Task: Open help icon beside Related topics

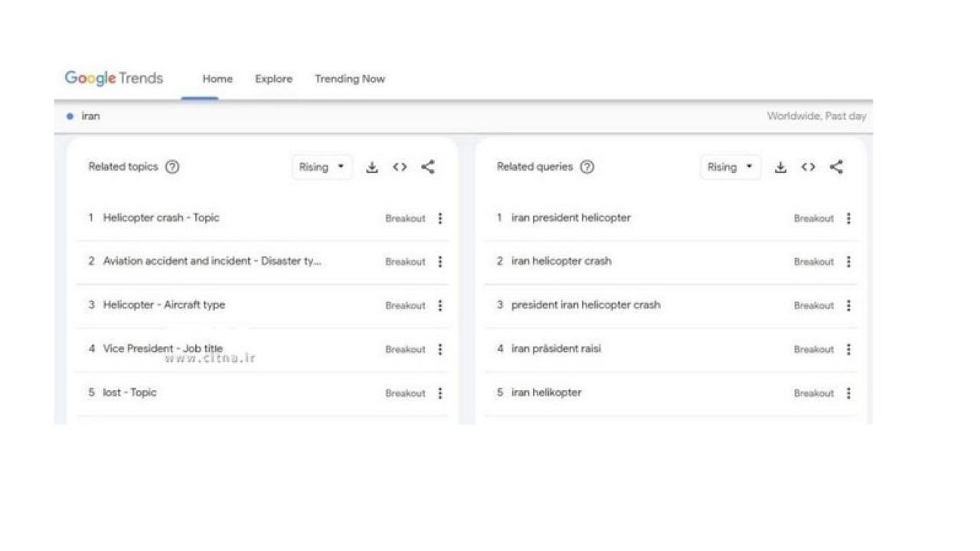Action: click(x=172, y=167)
